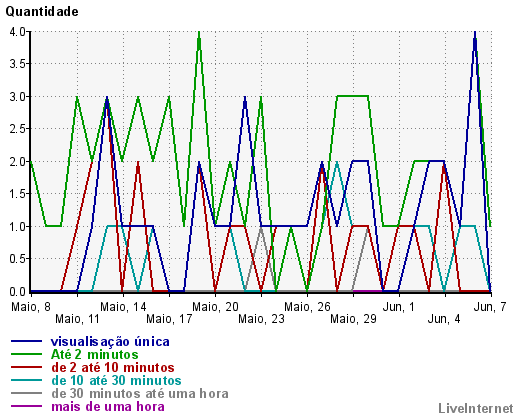Click the 1.5 y-axis value
The image size is (520, 418).
tap(18, 194)
